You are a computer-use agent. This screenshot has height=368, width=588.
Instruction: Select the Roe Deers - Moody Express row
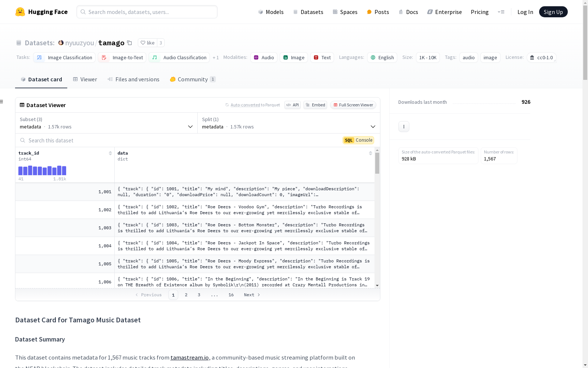(195, 264)
